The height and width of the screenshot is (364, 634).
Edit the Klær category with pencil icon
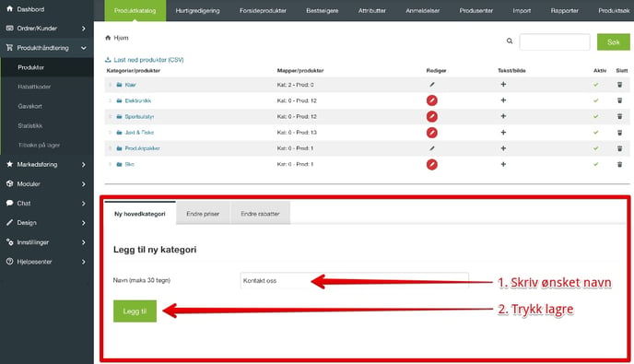pos(432,85)
